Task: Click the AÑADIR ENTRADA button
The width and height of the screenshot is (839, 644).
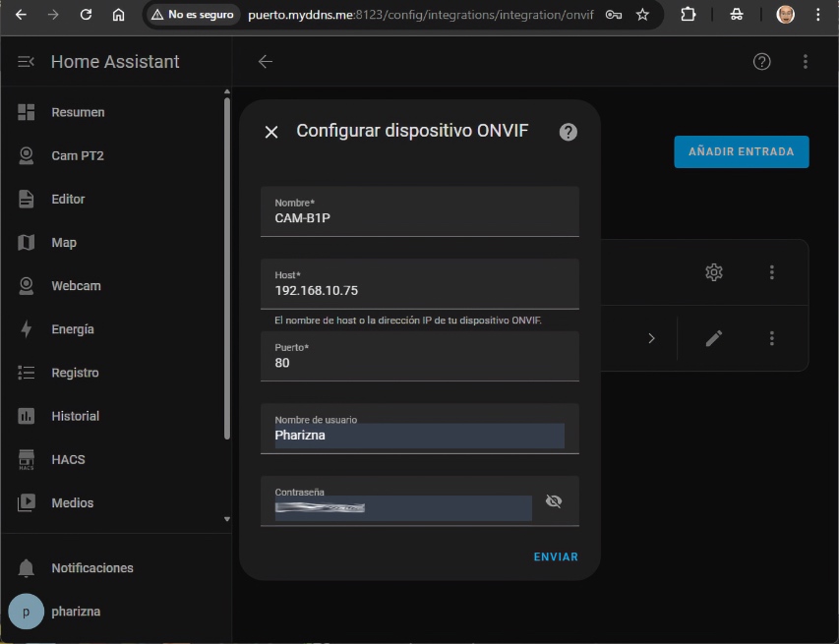Action: (741, 151)
